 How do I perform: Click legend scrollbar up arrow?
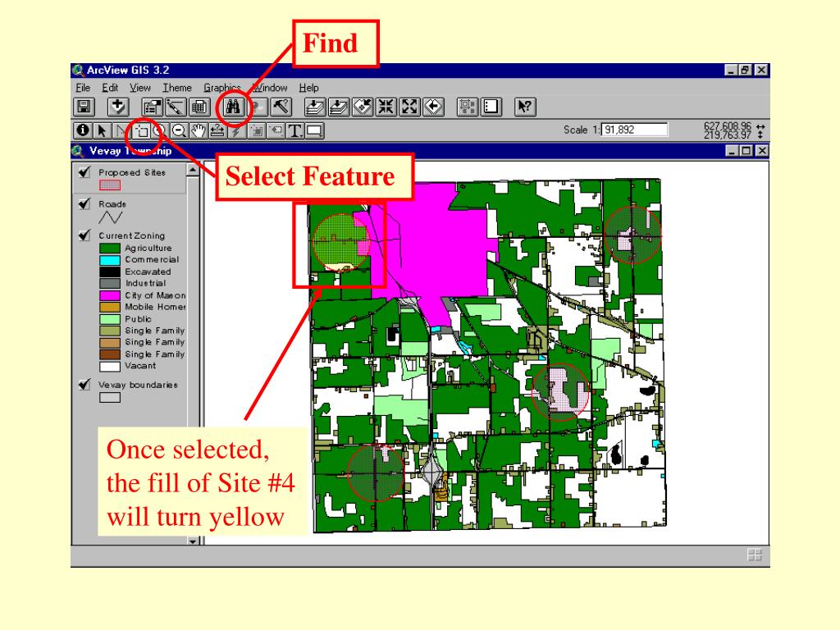[x=193, y=170]
